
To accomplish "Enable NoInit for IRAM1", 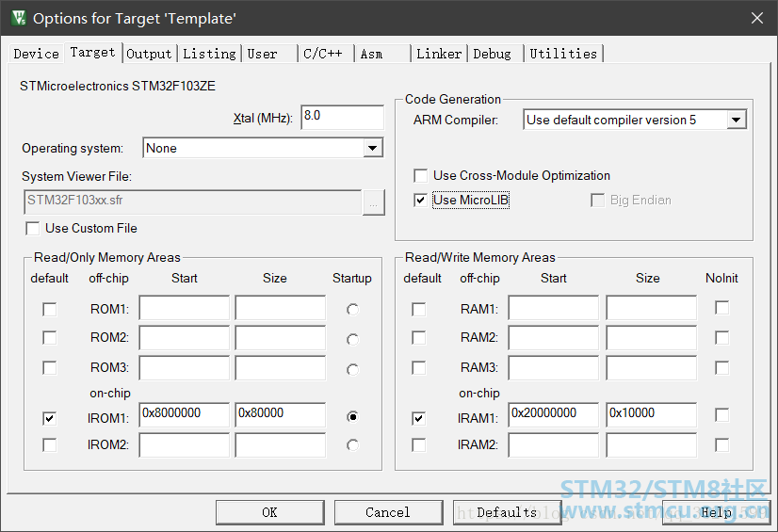I will point(721,414).
